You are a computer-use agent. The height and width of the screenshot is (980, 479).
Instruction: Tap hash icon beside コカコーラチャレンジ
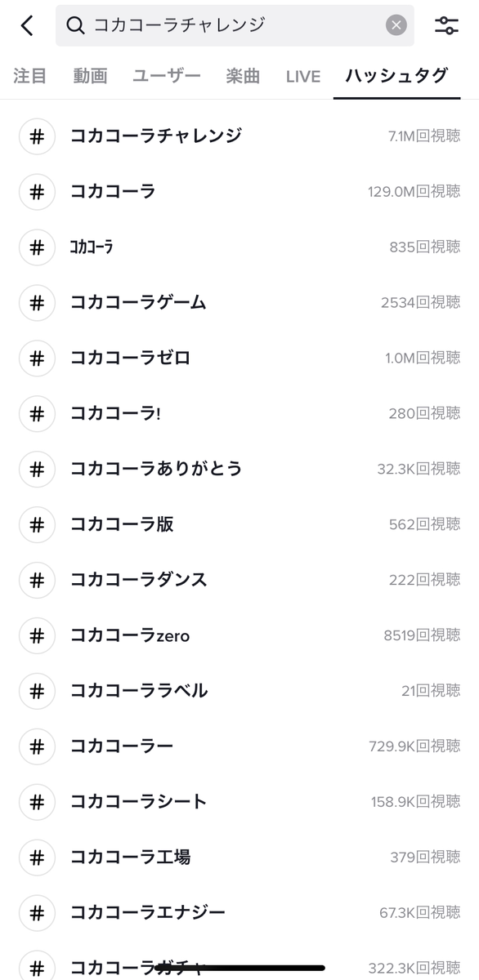click(x=37, y=136)
